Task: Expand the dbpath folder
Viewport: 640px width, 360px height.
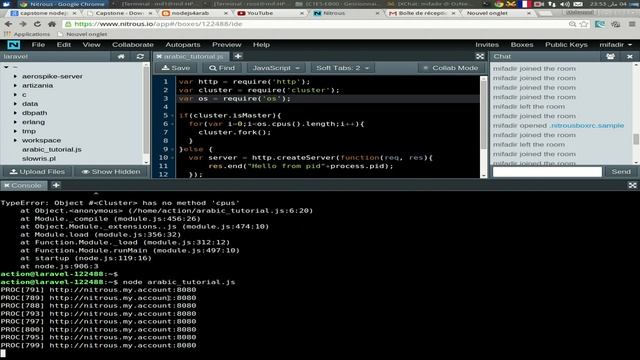Action: [16, 113]
